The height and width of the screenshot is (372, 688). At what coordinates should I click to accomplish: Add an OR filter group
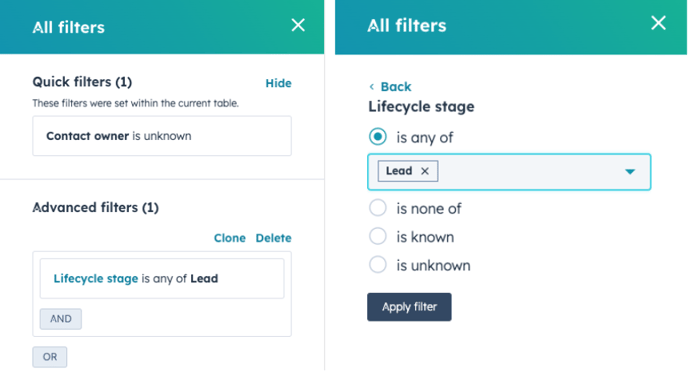click(50, 357)
